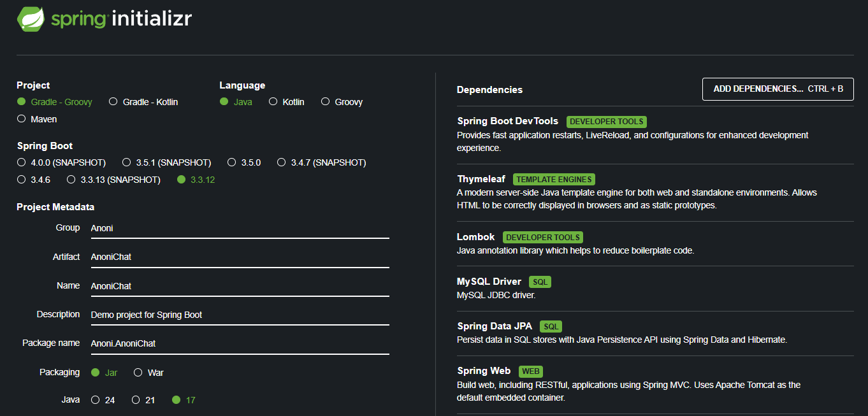
Task: Edit the Name field
Action: 240,286
